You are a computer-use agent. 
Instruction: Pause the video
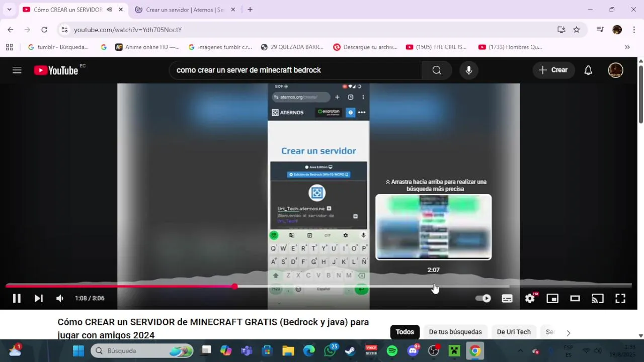click(17, 299)
